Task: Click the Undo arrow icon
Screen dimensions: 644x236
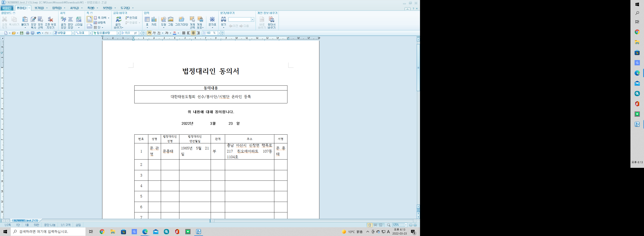Action: (x=38, y=33)
